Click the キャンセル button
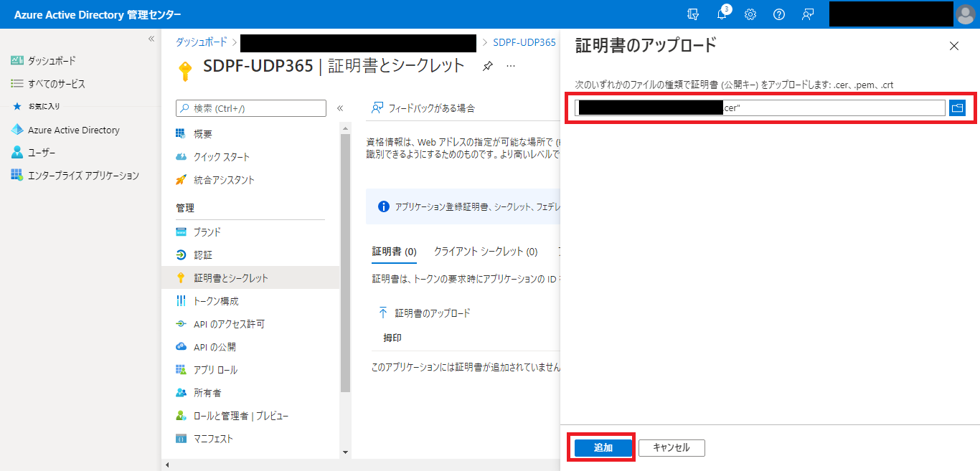The width and height of the screenshot is (980, 471). click(672, 448)
